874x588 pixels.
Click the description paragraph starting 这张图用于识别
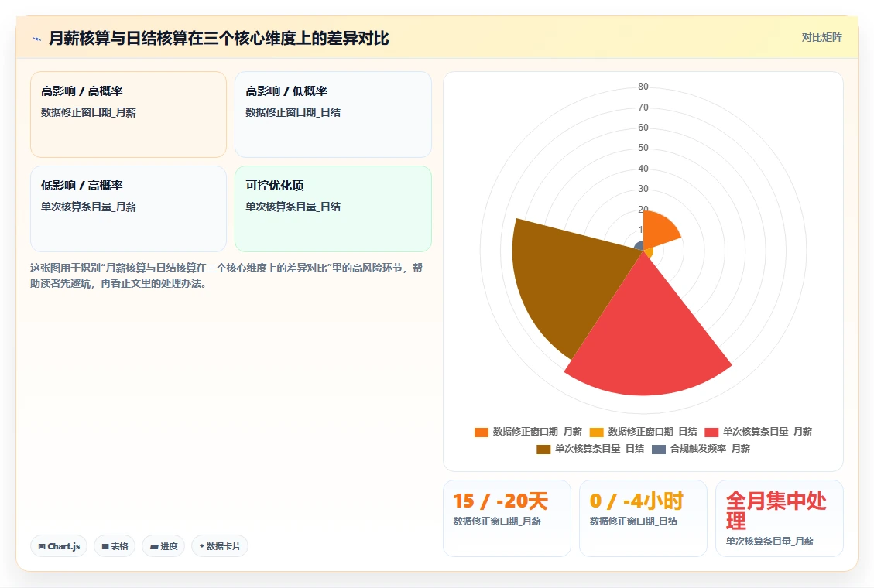[x=226, y=275]
